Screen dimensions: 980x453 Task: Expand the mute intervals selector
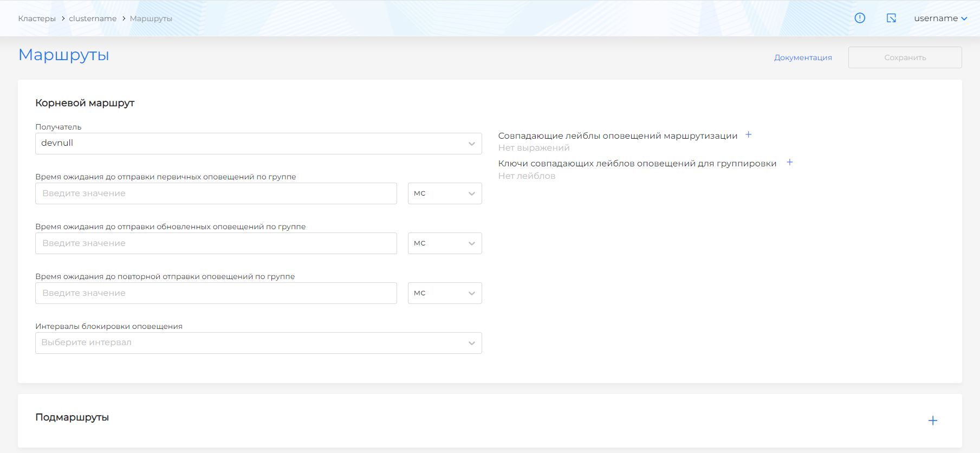(x=258, y=343)
